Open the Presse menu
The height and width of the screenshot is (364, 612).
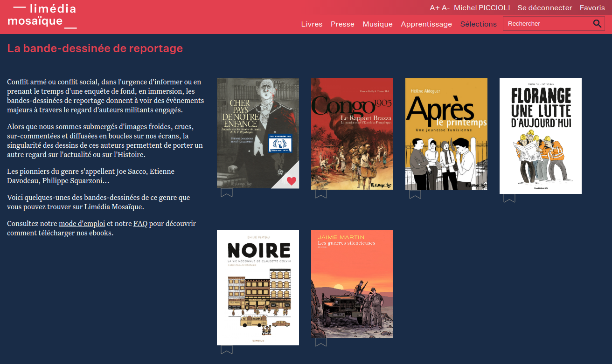coord(342,24)
